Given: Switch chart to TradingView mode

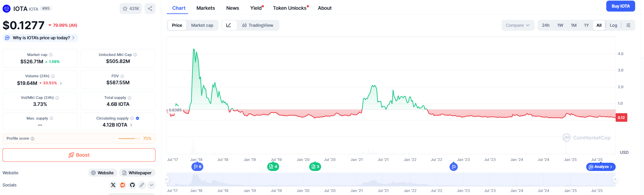Looking at the screenshot, I should pos(258,25).
